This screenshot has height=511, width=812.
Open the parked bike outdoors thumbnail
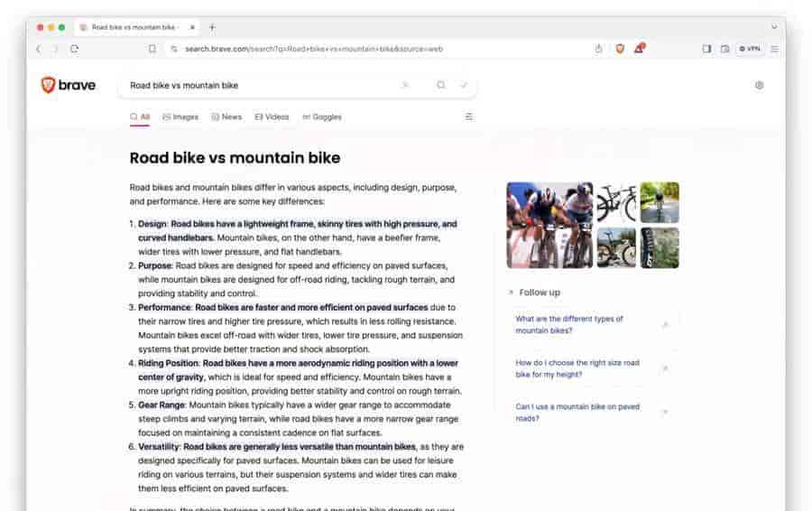click(616, 247)
